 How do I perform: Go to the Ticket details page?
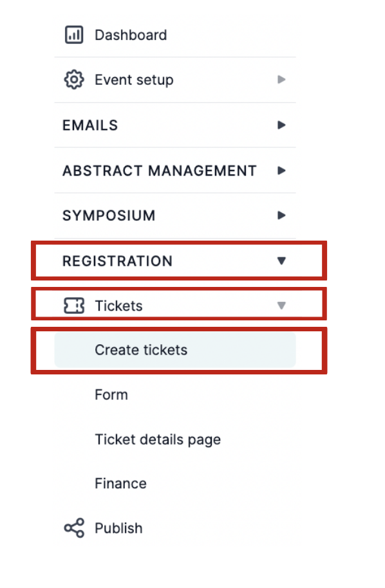click(x=158, y=439)
